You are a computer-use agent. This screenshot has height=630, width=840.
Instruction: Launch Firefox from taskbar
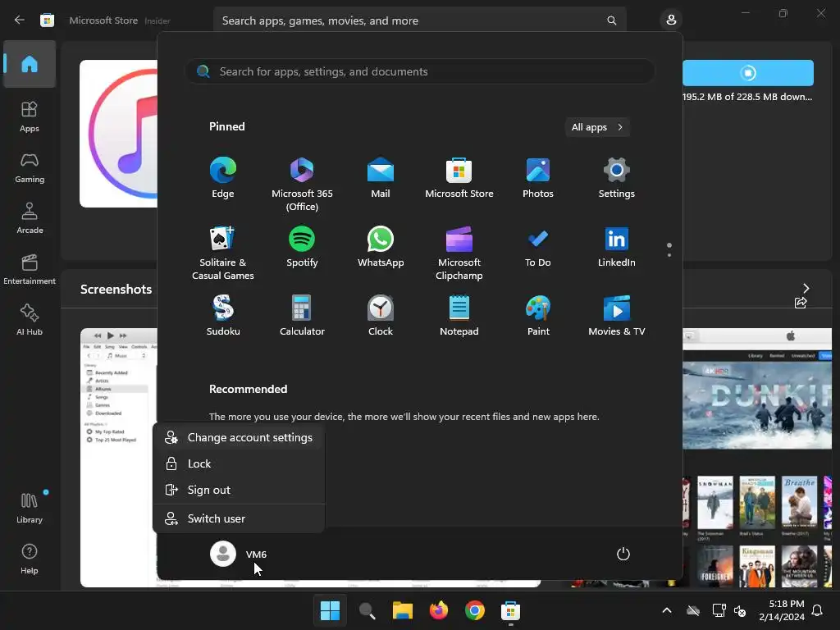(439, 610)
